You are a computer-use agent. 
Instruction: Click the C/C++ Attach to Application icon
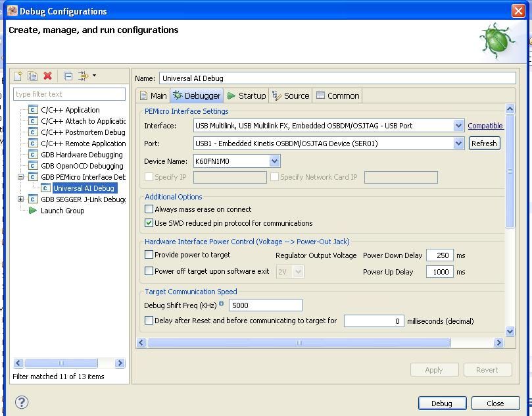33,121
